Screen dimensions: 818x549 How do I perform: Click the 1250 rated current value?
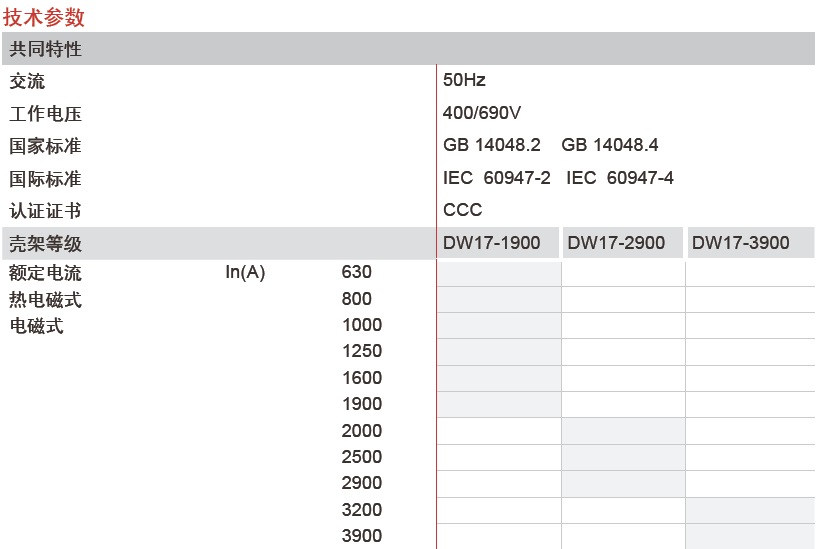pyautogui.click(x=362, y=351)
